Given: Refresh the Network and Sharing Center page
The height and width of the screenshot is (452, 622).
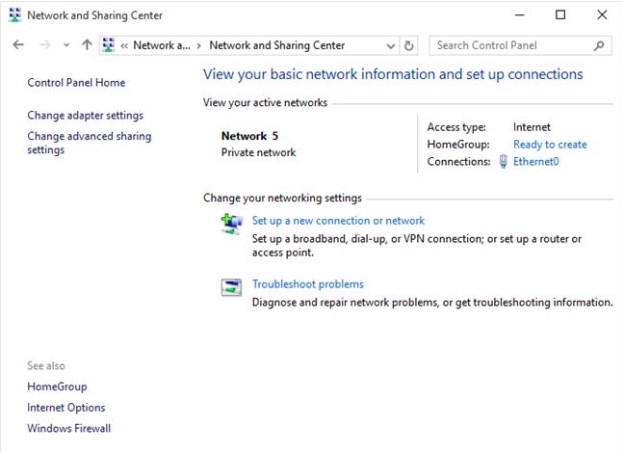Looking at the screenshot, I should coord(409,46).
